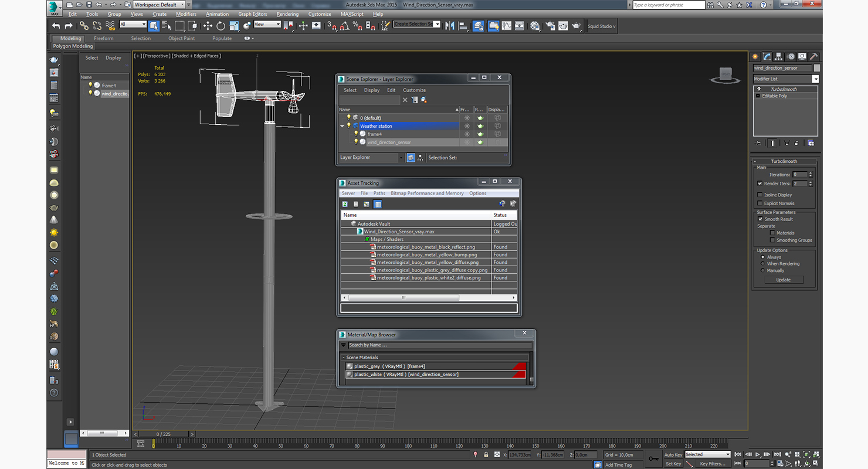
Task: Click the Set Key button
Action: pos(673,464)
